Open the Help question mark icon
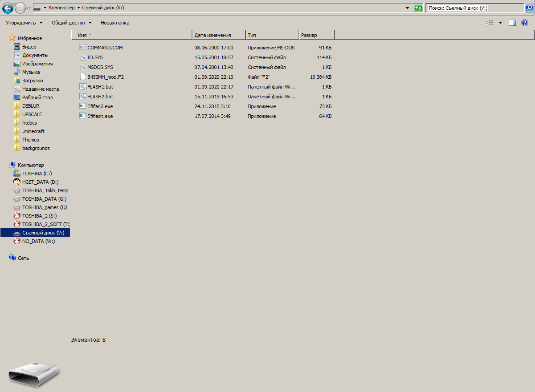535x392 pixels. click(x=524, y=23)
